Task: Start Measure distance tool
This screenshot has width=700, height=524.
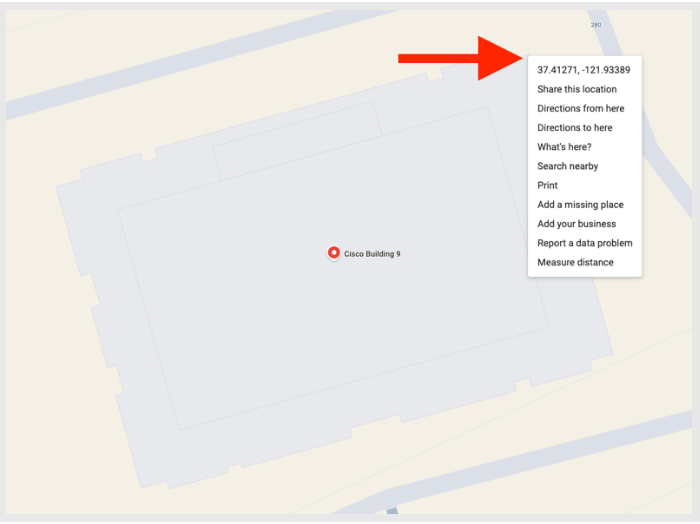Action: coord(575,262)
